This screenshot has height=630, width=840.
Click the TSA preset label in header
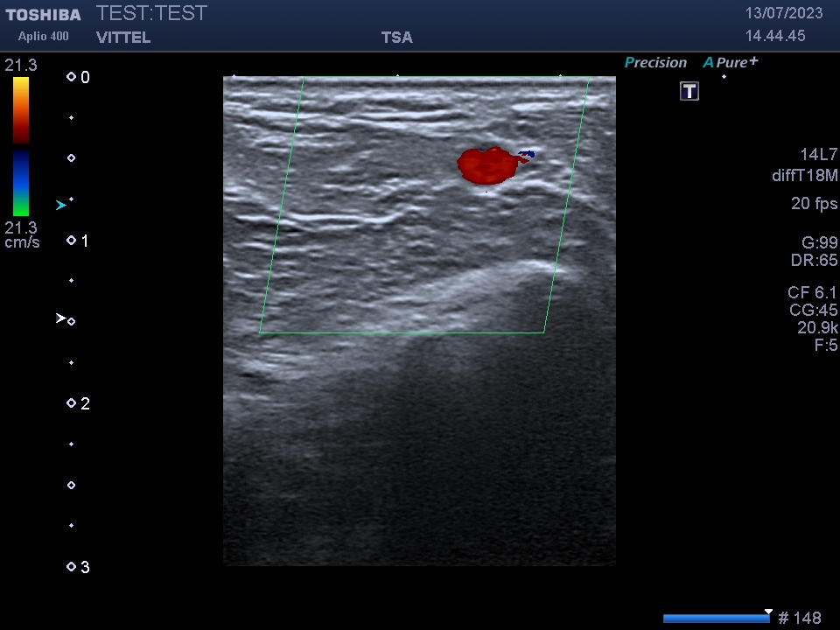point(396,38)
